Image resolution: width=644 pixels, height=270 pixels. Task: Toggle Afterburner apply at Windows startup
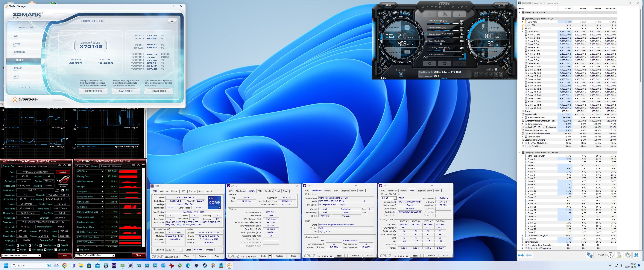pos(401,74)
